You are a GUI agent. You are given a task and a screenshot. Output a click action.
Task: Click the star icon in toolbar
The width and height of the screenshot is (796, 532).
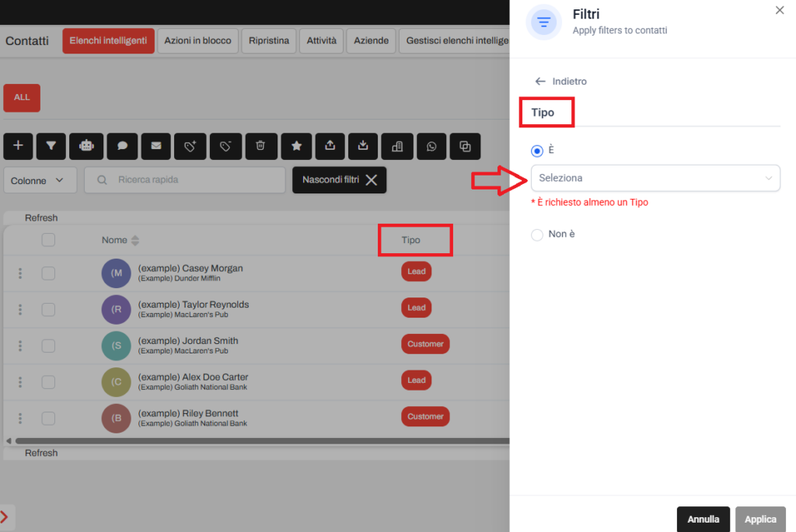[296, 145]
